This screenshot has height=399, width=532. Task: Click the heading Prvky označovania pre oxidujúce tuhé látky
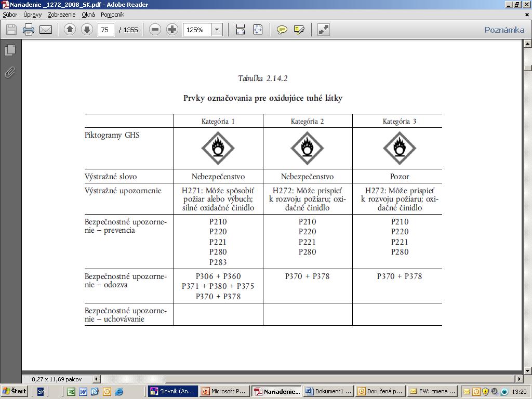[x=263, y=98]
